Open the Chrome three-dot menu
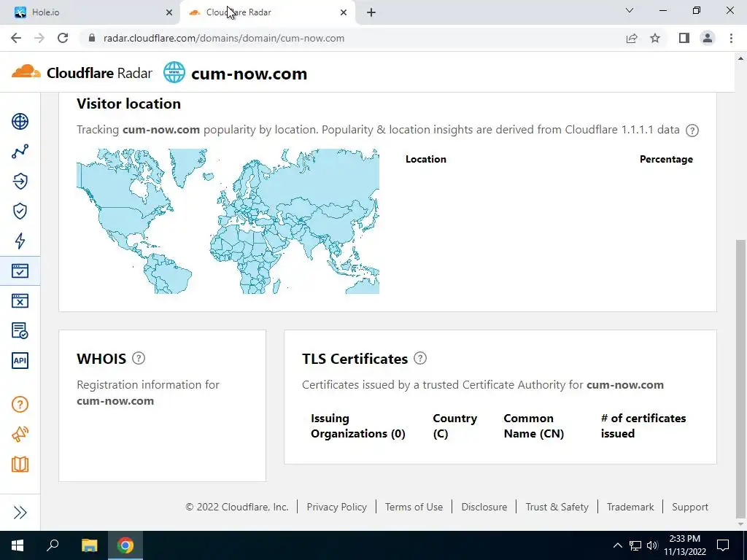 click(x=731, y=38)
